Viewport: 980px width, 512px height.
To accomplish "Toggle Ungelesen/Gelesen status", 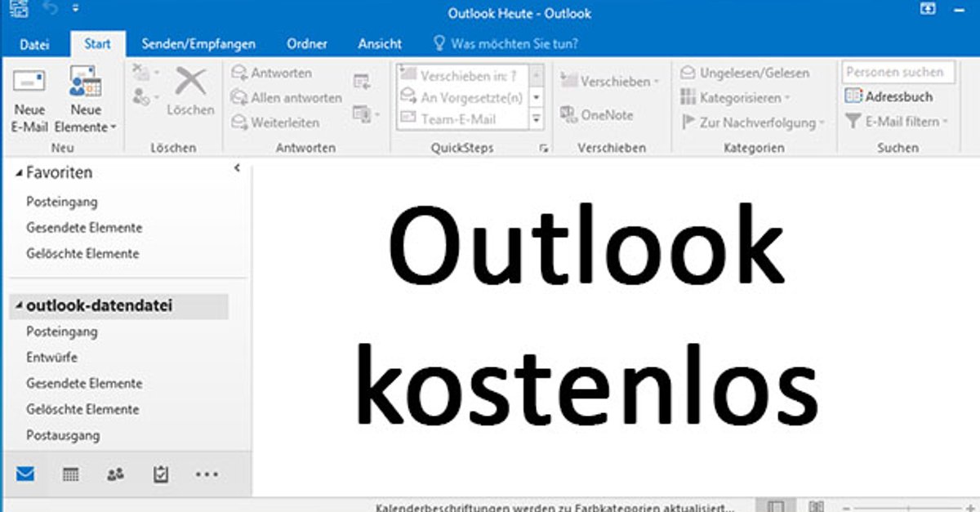I will [x=744, y=73].
